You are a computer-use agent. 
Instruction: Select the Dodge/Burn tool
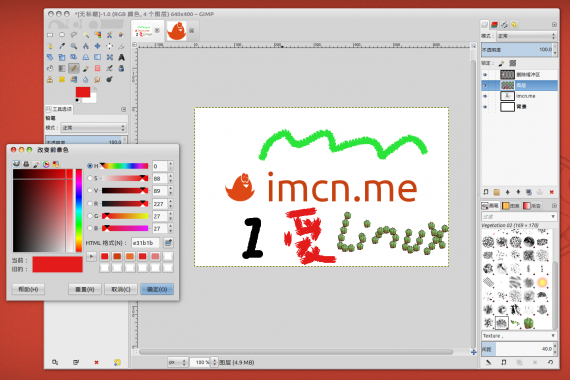pos(109,79)
